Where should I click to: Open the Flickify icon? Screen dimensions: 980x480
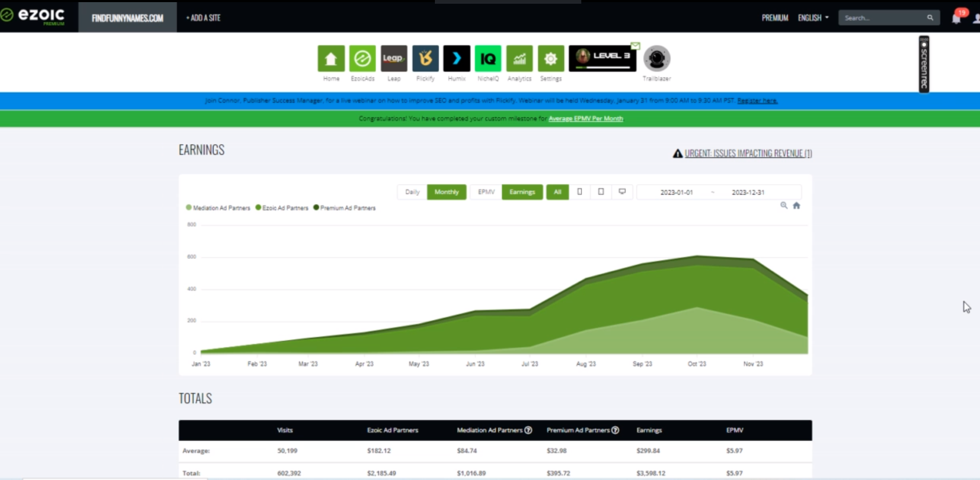coord(425,59)
